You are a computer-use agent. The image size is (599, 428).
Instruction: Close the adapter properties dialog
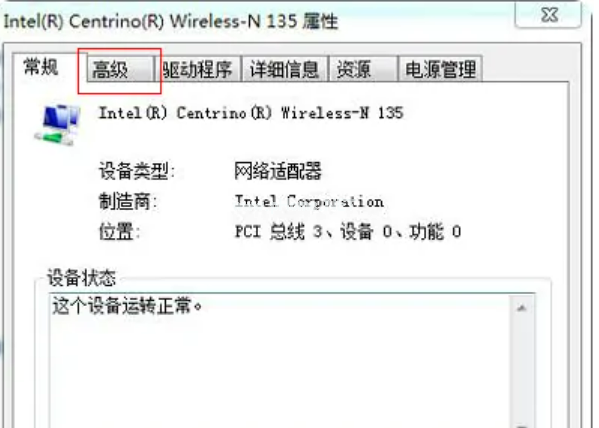point(548,15)
